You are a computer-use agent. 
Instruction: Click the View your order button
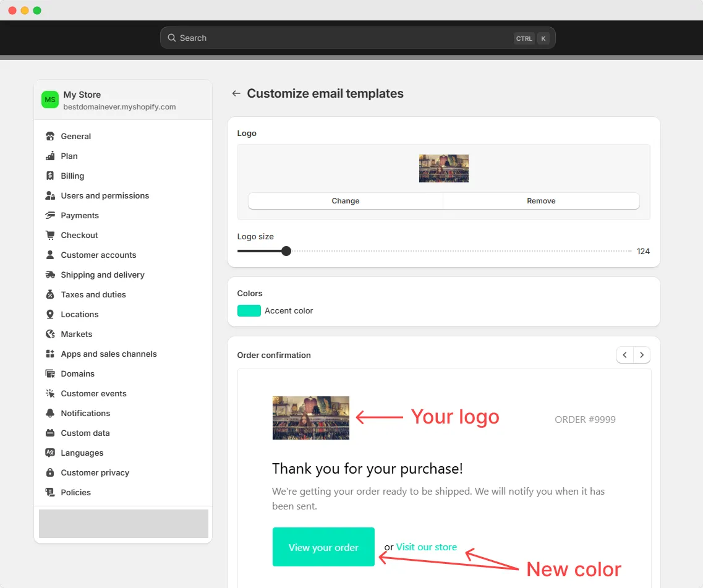click(323, 547)
